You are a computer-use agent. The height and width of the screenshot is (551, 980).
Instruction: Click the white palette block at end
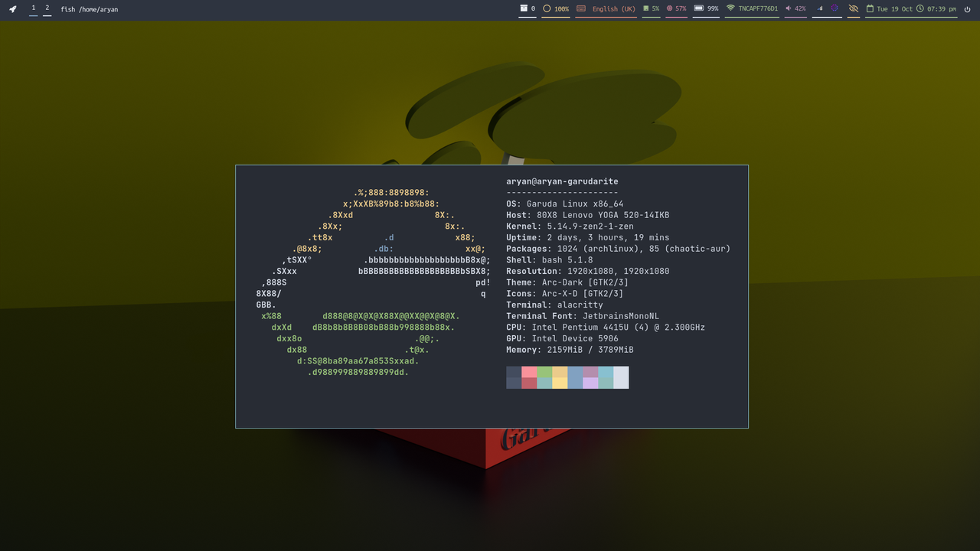(x=621, y=377)
